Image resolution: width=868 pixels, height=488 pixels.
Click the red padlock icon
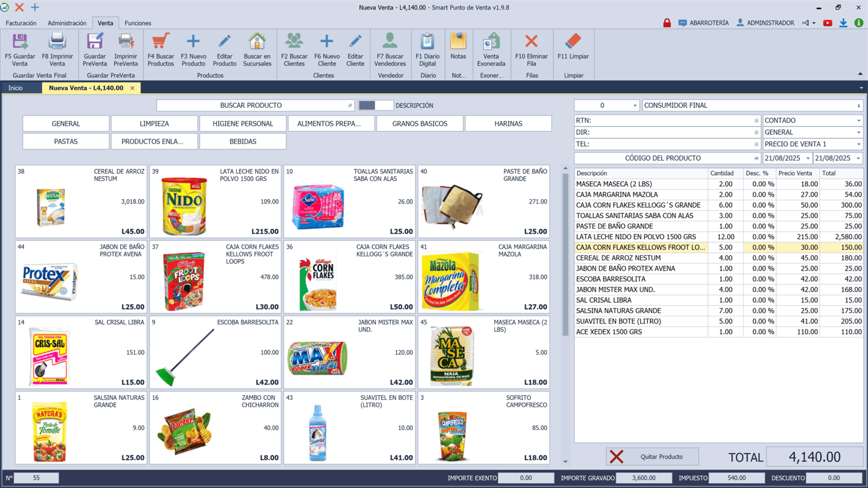point(667,23)
